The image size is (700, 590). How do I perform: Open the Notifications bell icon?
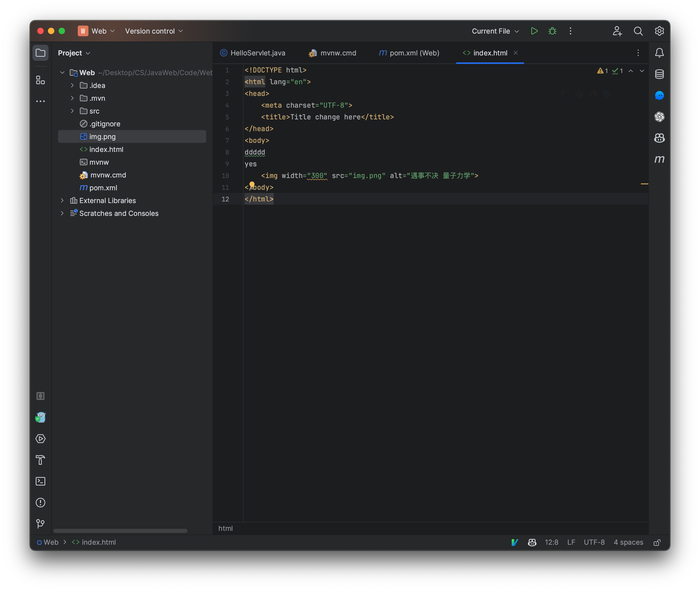(659, 53)
